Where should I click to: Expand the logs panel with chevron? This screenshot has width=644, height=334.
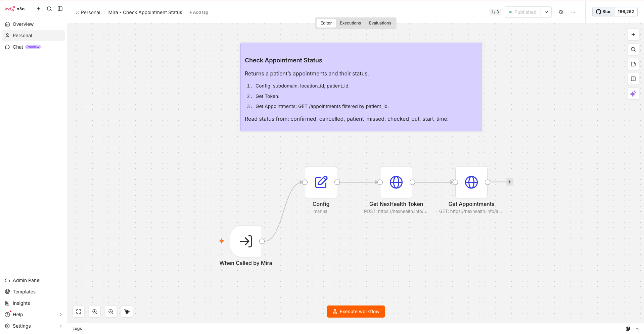(x=637, y=329)
